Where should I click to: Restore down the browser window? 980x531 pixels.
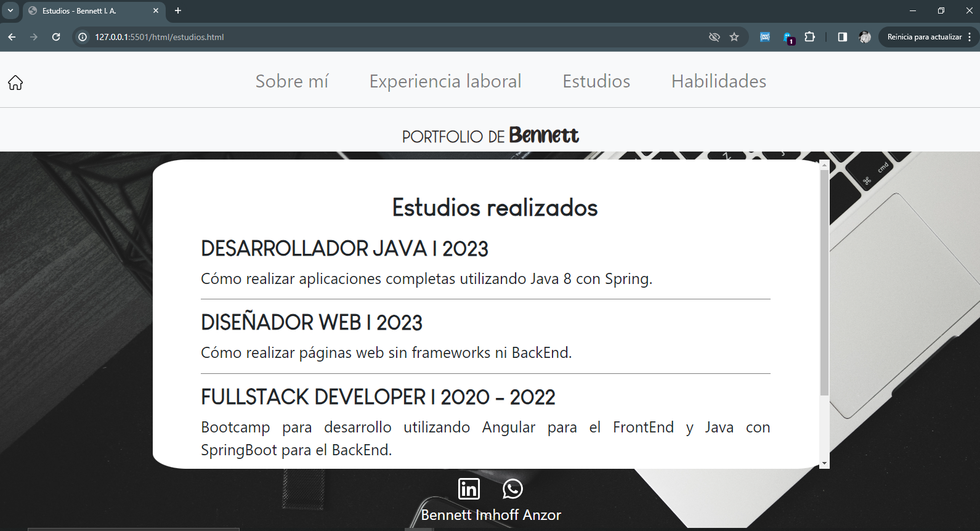click(941, 10)
